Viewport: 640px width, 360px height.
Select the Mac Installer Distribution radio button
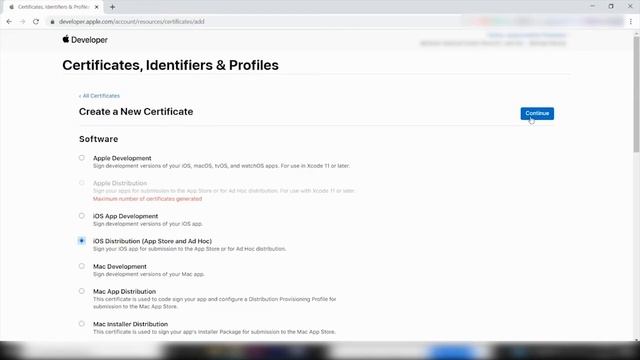point(82,324)
